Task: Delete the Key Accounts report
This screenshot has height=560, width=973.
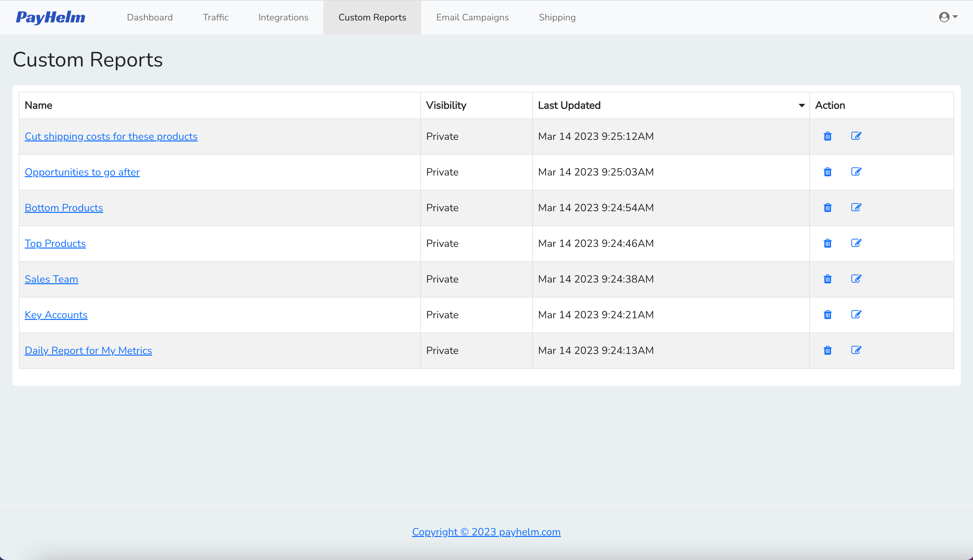Action: pos(828,315)
